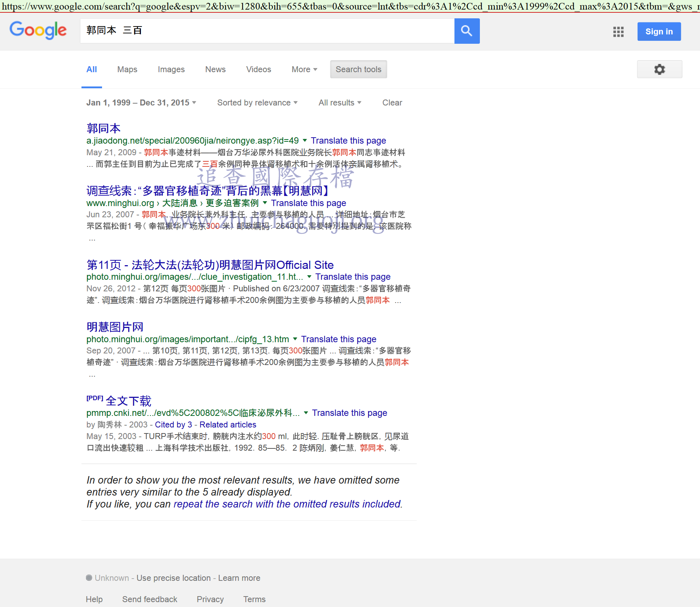Click the Google logo
The image size is (700, 607).
pyautogui.click(x=38, y=30)
